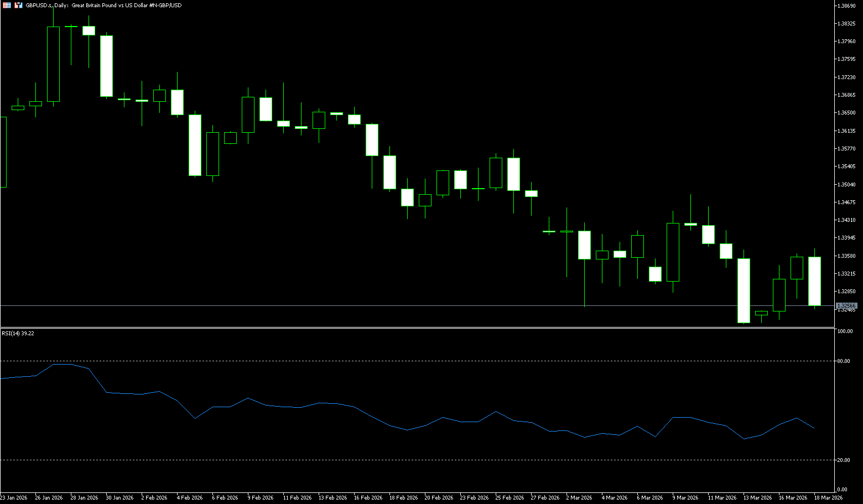Image resolution: width=863 pixels, height=504 pixels.
Task: Click the 100.00 label on RSI scale
Action: coord(845,331)
